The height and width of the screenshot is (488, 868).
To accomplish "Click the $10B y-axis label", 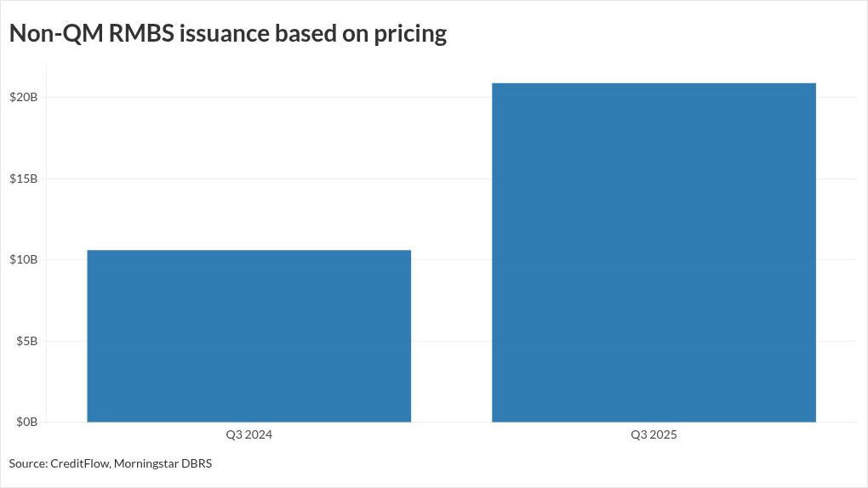I will pyautogui.click(x=23, y=259).
